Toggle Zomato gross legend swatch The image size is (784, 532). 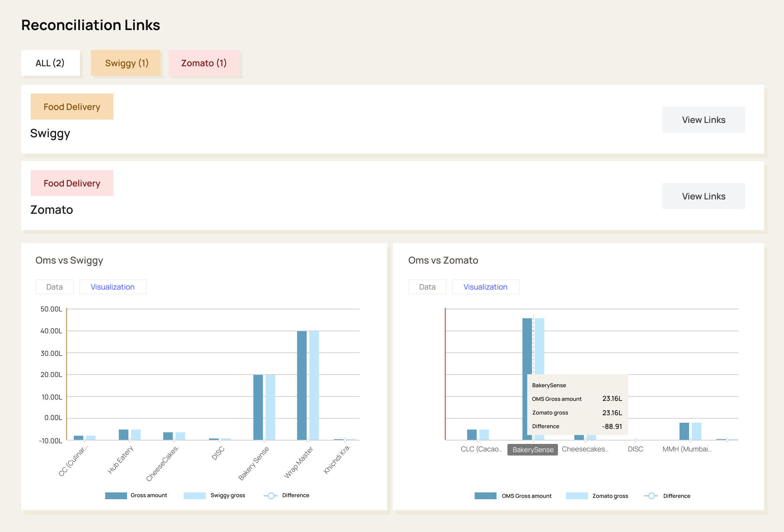click(x=577, y=496)
